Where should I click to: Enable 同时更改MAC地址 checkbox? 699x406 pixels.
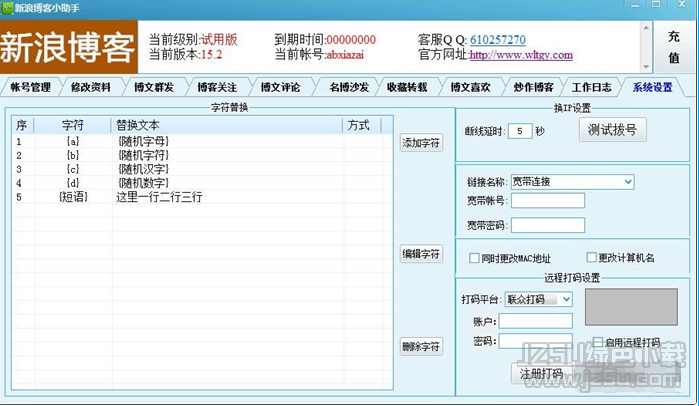[474, 258]
